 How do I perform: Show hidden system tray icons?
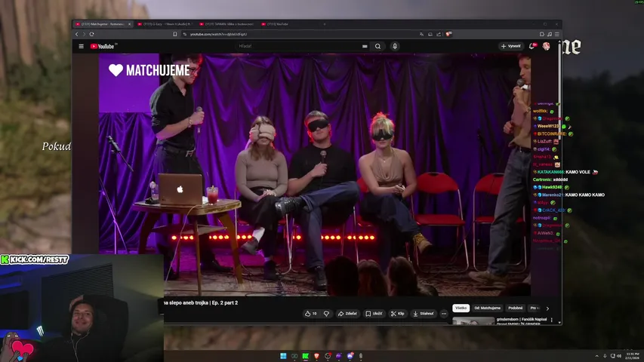pos(596,356)
